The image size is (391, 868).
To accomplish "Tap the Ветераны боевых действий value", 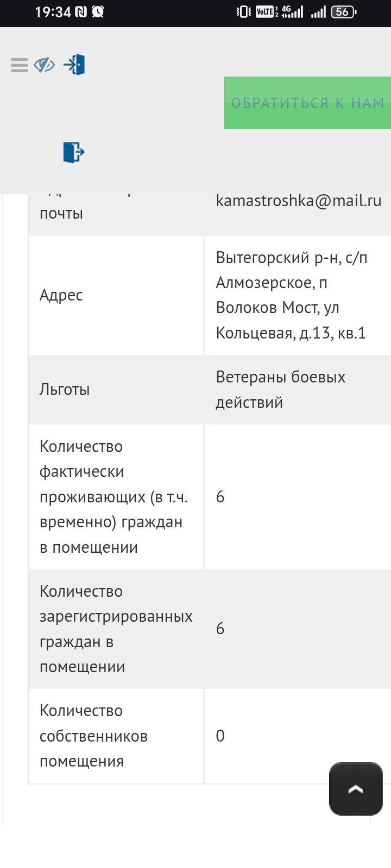I will pyautogui.click(x=280, y=390).
